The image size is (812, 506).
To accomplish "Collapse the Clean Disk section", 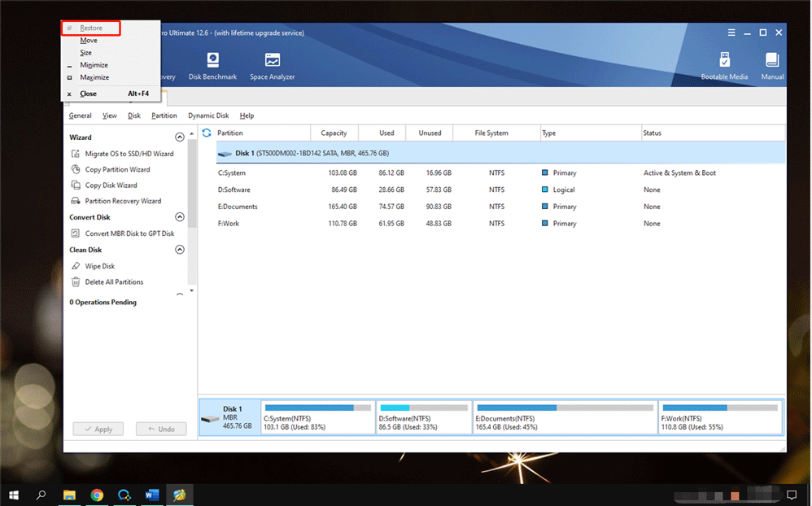I will click(180, 250).
